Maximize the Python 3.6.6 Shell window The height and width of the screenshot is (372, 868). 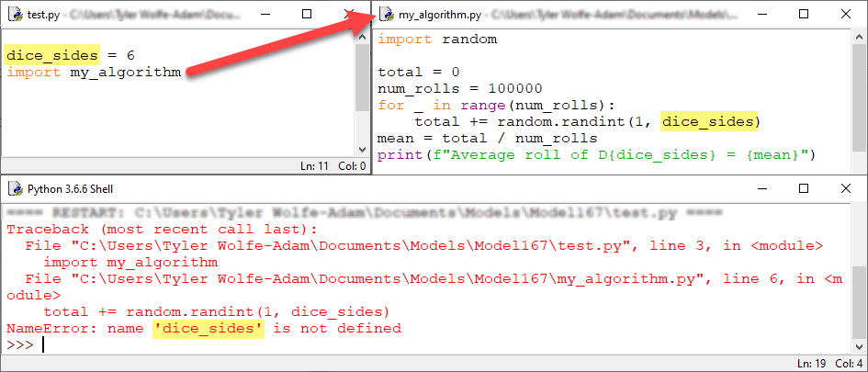(x=804, y=189)
